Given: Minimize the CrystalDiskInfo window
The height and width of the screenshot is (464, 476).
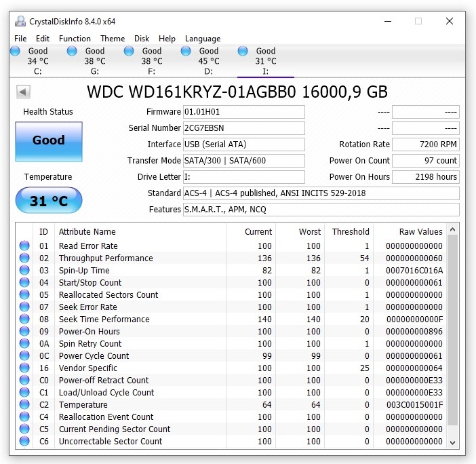Looking at the screenshot, I should [x=388, y=21].
